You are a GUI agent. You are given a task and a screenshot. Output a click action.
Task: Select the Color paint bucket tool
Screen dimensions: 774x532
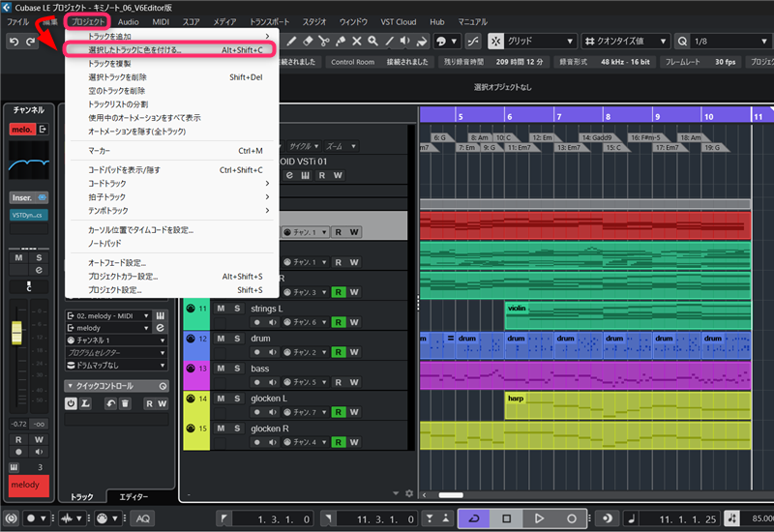422,42
